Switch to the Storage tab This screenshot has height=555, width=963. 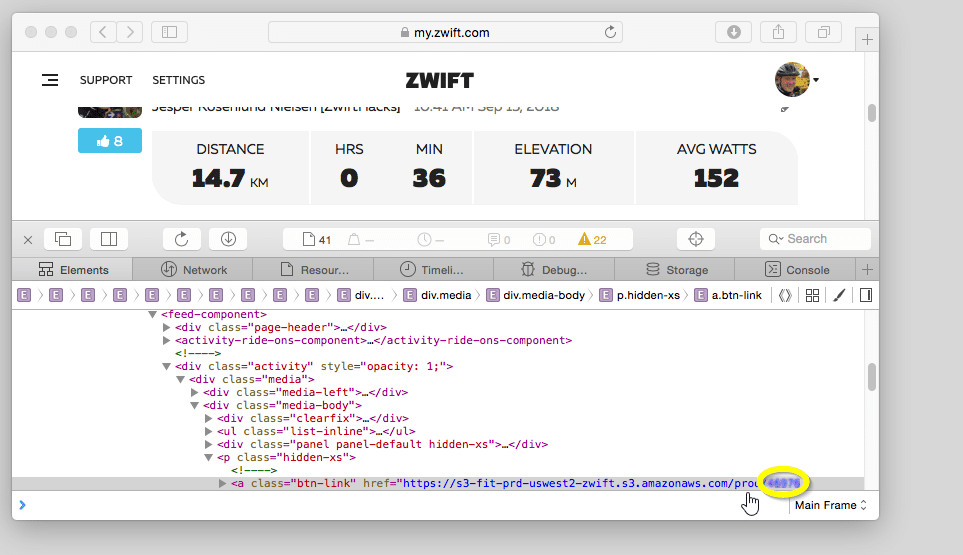point(676,270)
